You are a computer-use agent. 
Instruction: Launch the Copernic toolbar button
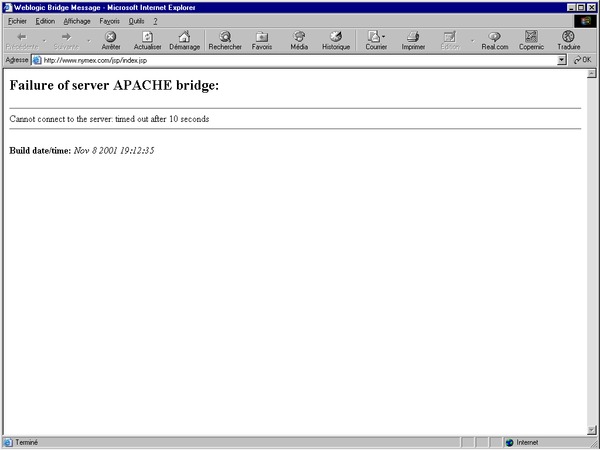(x=531, y=41)
